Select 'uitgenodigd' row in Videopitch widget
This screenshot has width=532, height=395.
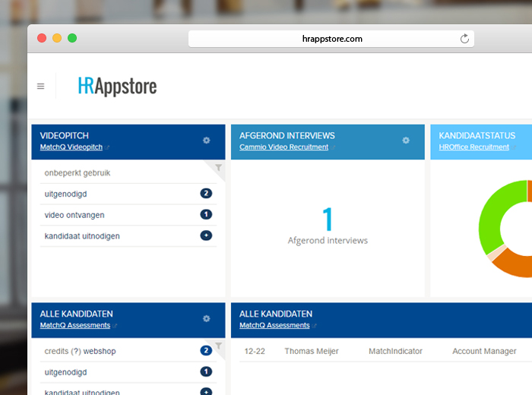click(x=128, y=194)
